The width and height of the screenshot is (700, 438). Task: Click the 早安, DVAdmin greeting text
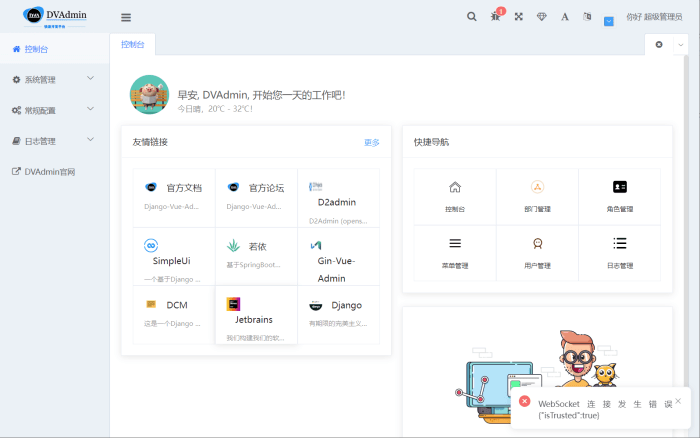click(261, 95)
